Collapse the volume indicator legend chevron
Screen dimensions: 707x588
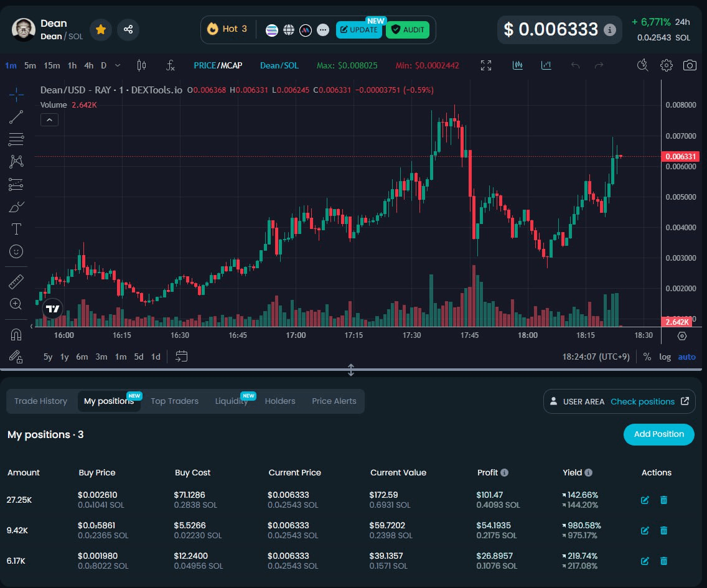(x=49, y=120)
